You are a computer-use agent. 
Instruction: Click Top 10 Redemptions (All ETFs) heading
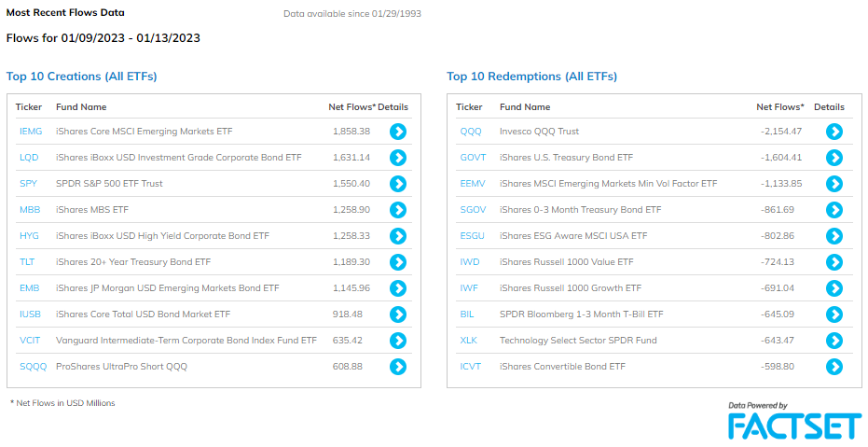(532, 77)
